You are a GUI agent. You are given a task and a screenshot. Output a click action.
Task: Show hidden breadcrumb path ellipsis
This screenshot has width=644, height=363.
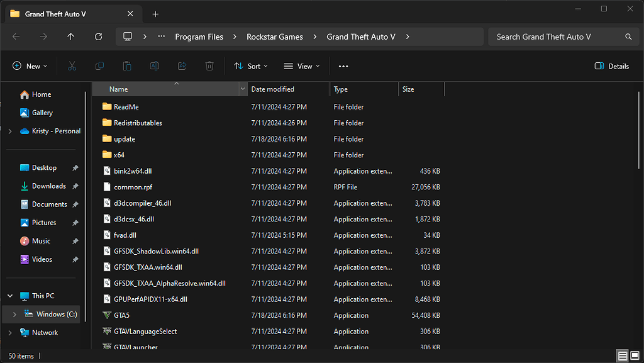[x=162, y=36]
